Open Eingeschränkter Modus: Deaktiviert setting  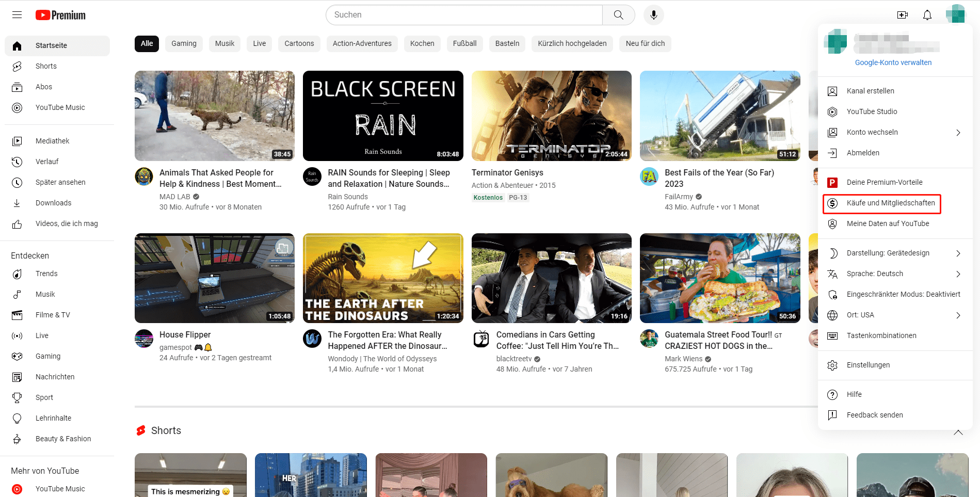tap(895, 294)
